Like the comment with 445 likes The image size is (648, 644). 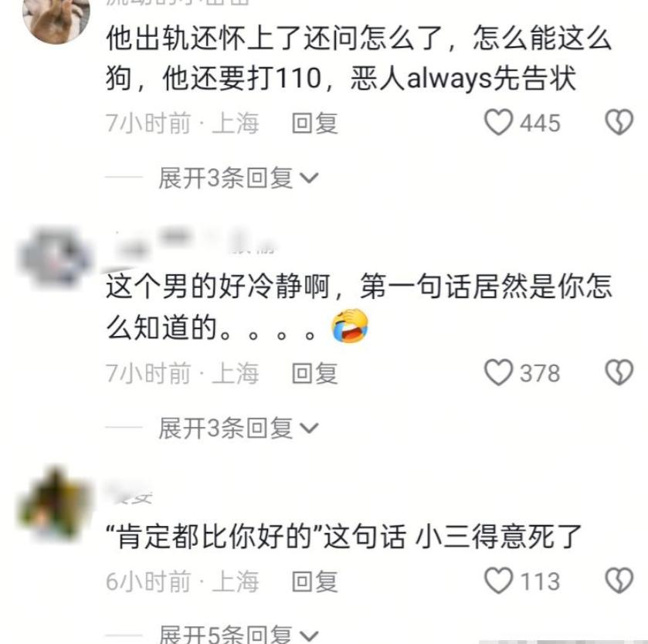coord(498,122)
